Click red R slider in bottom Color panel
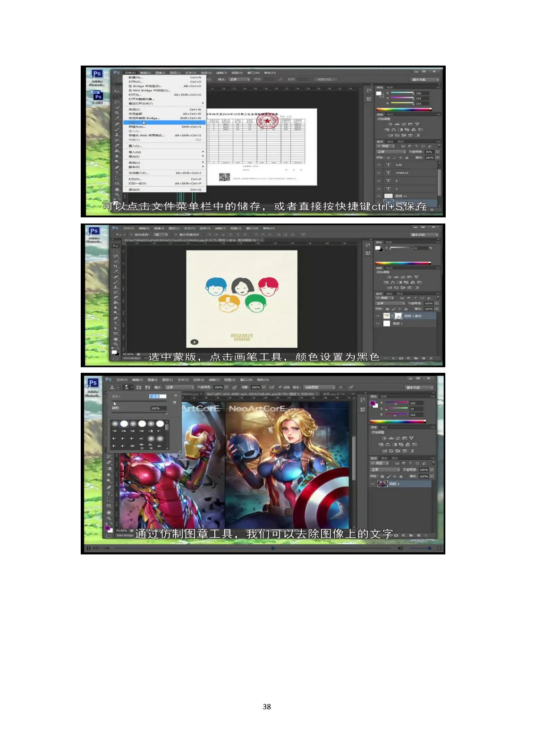Image resolution: width=534 pixels, height=756 pixels. pos(396,403)
